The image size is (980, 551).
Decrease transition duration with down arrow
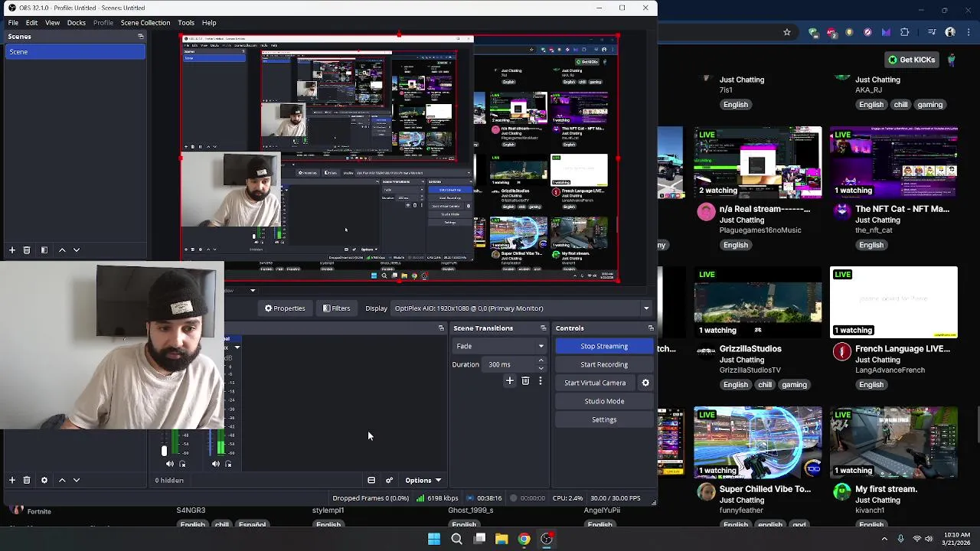541,369
